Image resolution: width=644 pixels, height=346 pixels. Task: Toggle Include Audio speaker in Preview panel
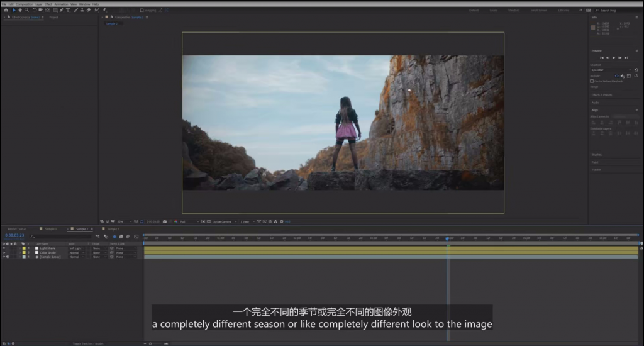(623, 76)
